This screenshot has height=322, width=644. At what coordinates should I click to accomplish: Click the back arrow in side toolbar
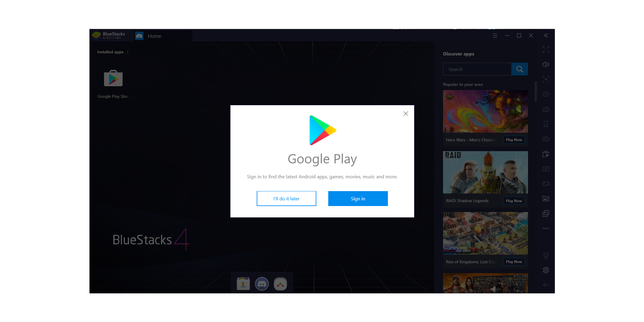(x=546, y=285)
